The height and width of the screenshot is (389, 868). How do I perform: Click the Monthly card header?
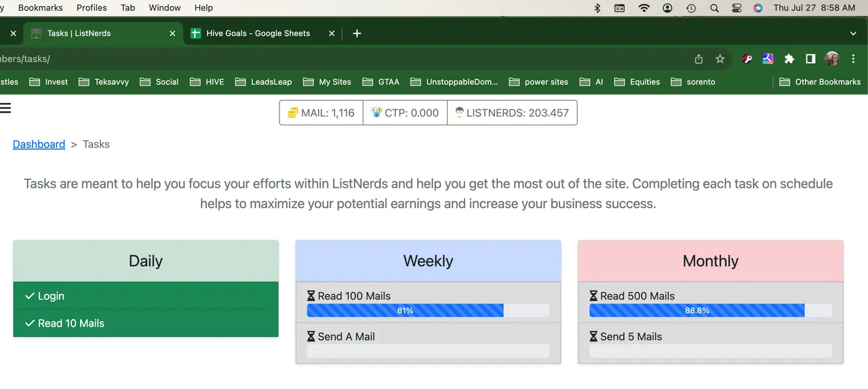pos(711,261)
